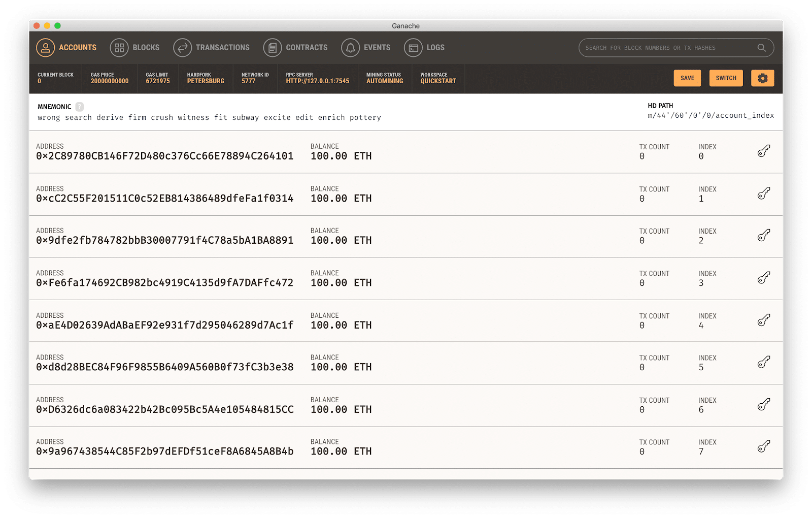The width and height of the screenshot is (812, 518).
Task: Click the Switch workspace button
Action: coord(726,78)
